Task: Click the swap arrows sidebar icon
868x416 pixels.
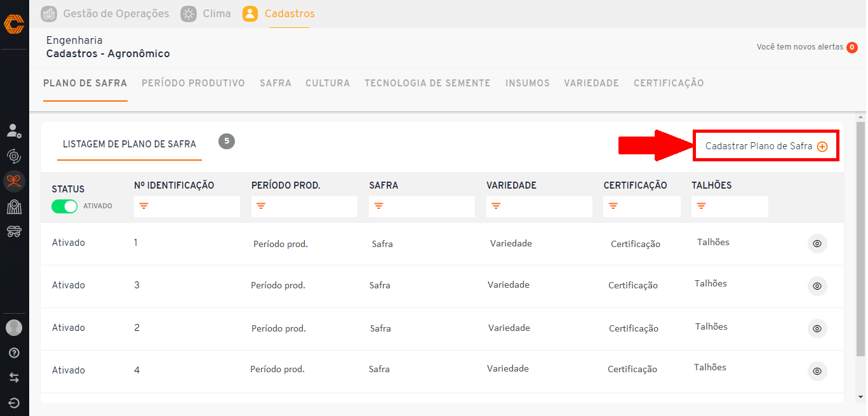Action: (x=14, y=378)
